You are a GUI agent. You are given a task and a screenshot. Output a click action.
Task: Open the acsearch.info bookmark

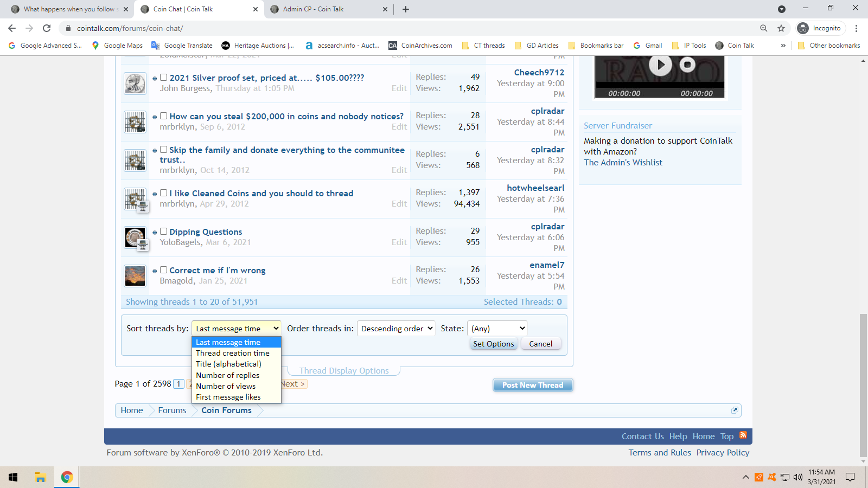coord(342,46)
